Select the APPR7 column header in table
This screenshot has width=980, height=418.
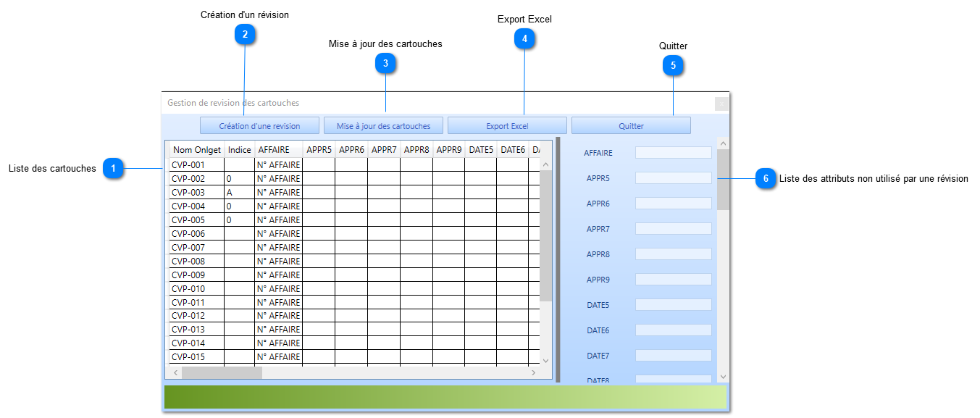[384, 150]
